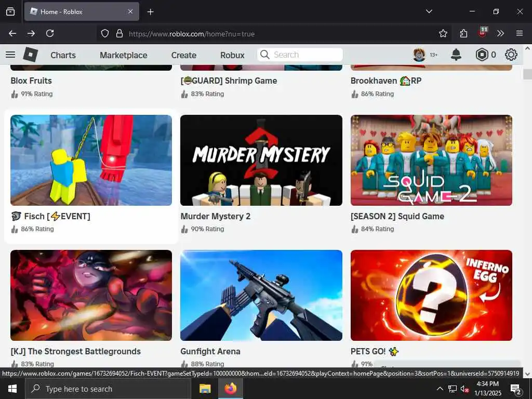Viewport: 532px width, 399px height.
Task: Click the search magnifier icon in Roblox
Action: pyautogui.click(x=264, y=55)
